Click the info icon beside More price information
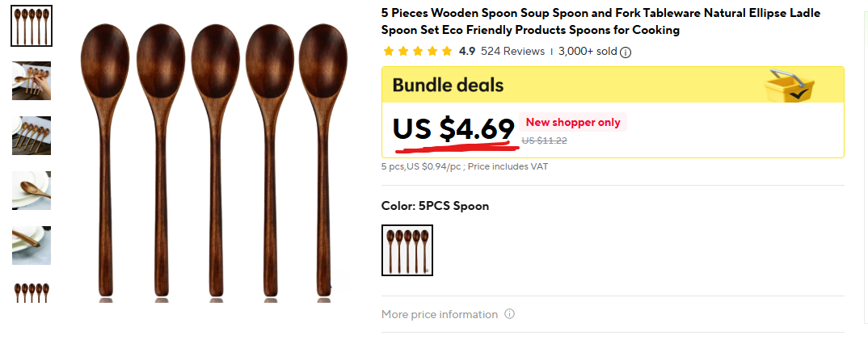Screen dimensions: 868x344 (510, 314)
